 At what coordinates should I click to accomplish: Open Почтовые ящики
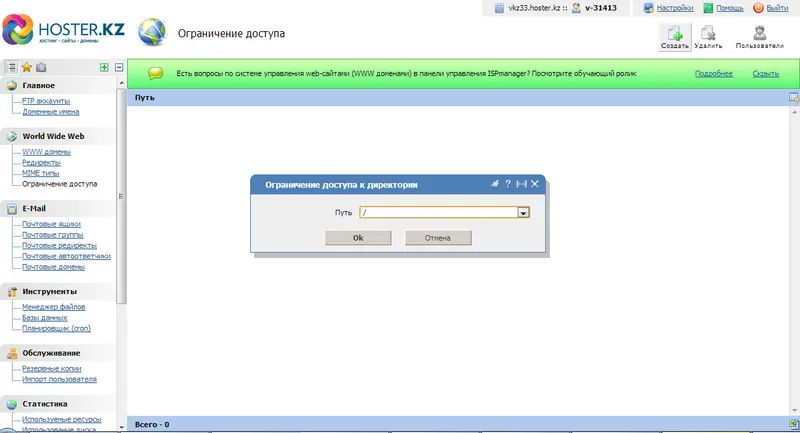tap(51, 224)
